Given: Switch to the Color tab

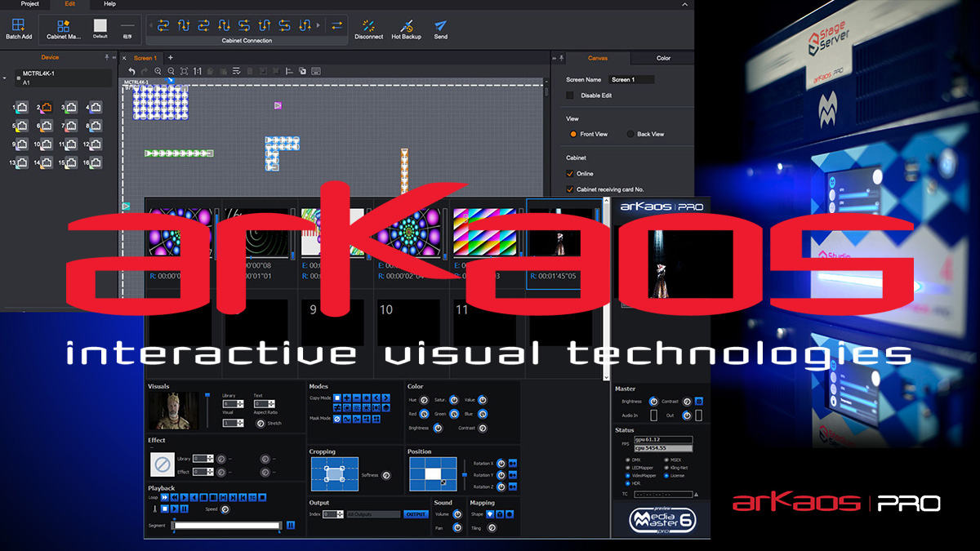Looking at the screenshot, I should tap(663, 58).
